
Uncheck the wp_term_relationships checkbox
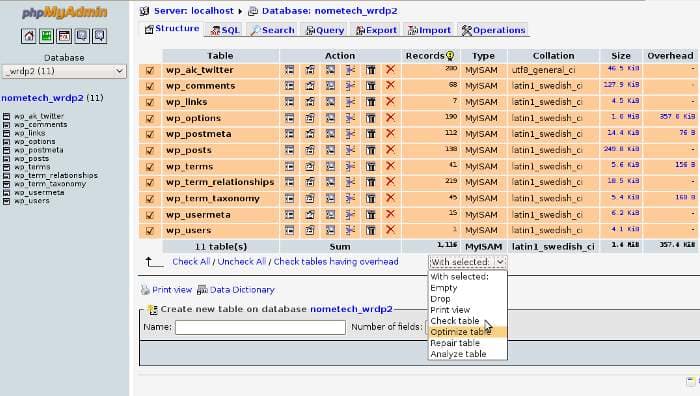[150, 183]
